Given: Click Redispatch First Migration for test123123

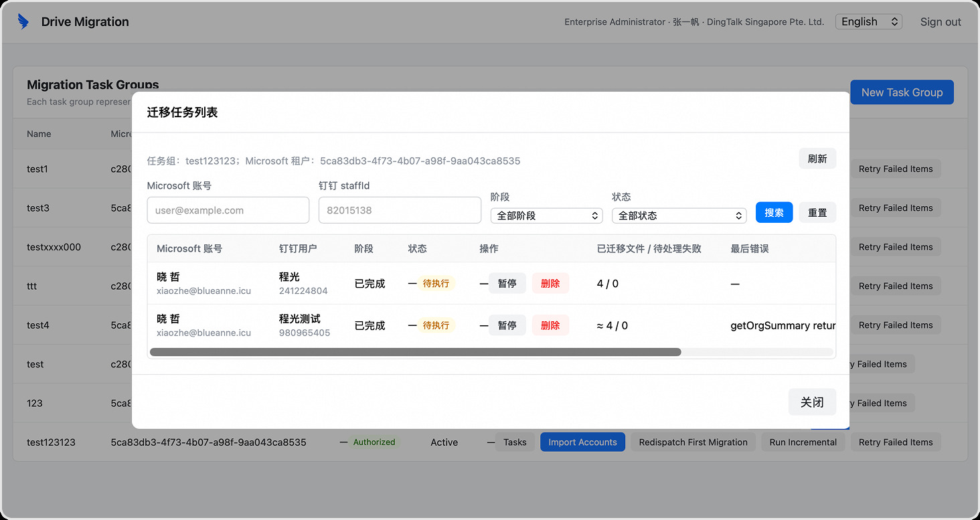Looking at the screenshot, I should coord(693,442).
